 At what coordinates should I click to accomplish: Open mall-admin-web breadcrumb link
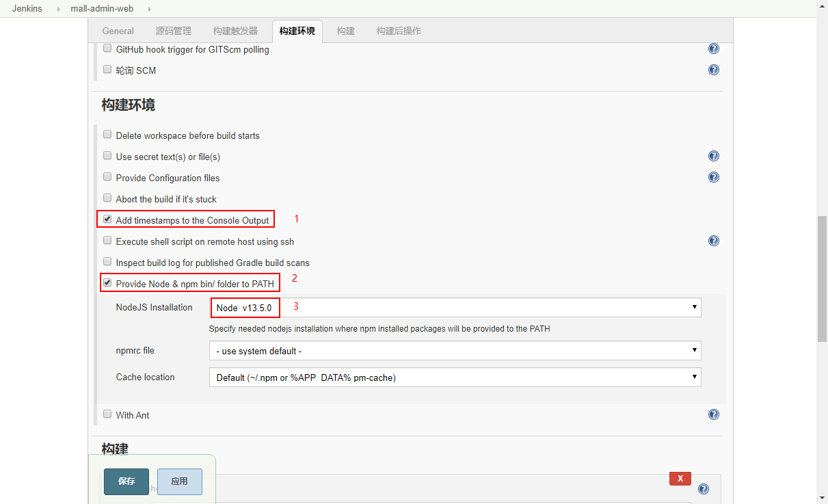[x=102, y=9]
